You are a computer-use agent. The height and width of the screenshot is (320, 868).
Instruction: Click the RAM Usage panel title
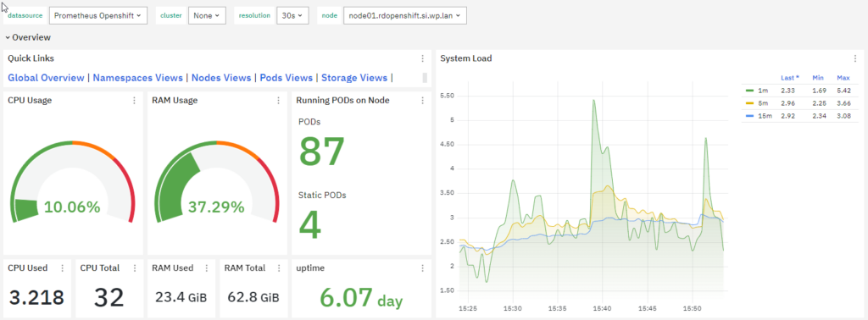point(175,101)
